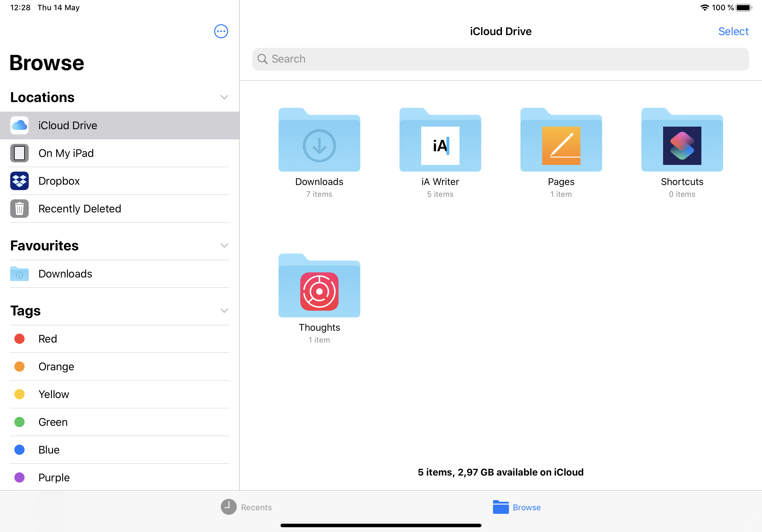Collapse the Locations section chevron
This screenshot has height=532, width=762.
[x=224, y=97]
